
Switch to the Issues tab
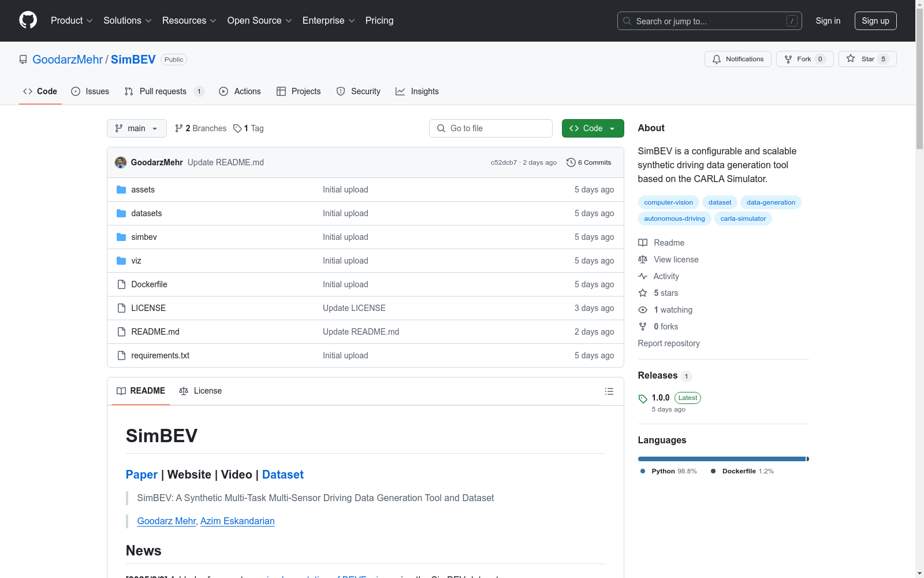(90, 91)
